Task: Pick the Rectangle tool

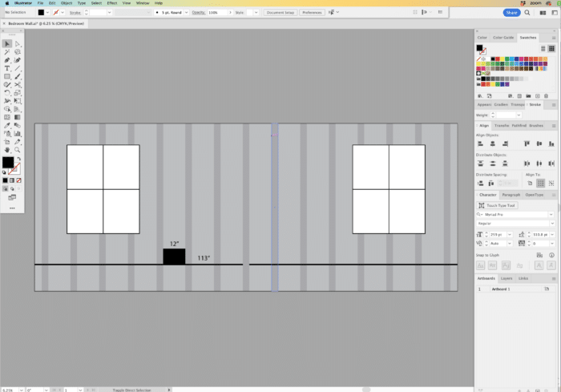Action: 6,76
